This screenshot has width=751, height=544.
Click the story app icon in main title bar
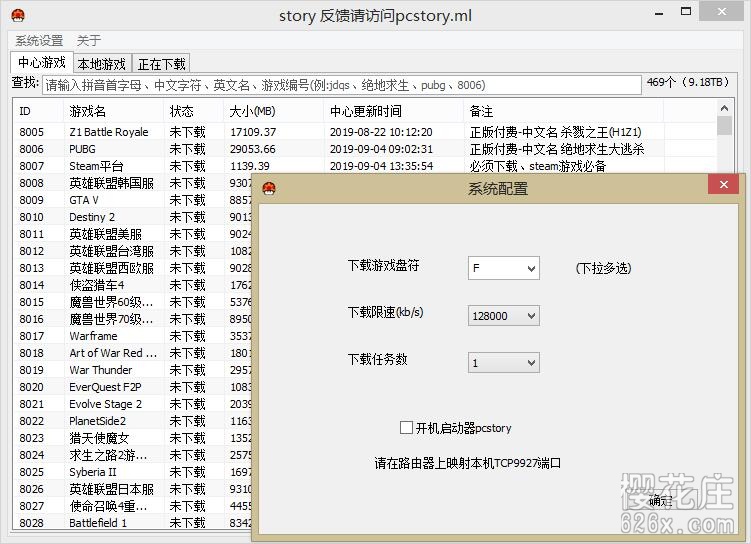tap(18, 15)
